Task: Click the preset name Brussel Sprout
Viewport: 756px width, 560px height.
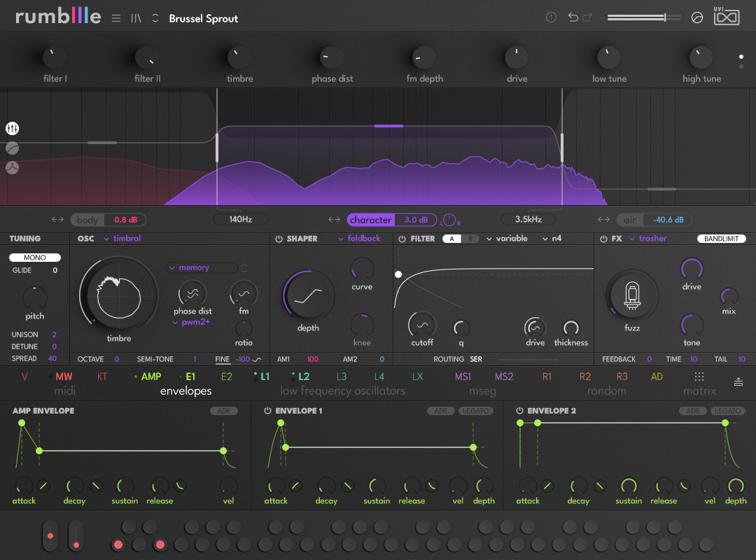Action: tap(204, 18)
